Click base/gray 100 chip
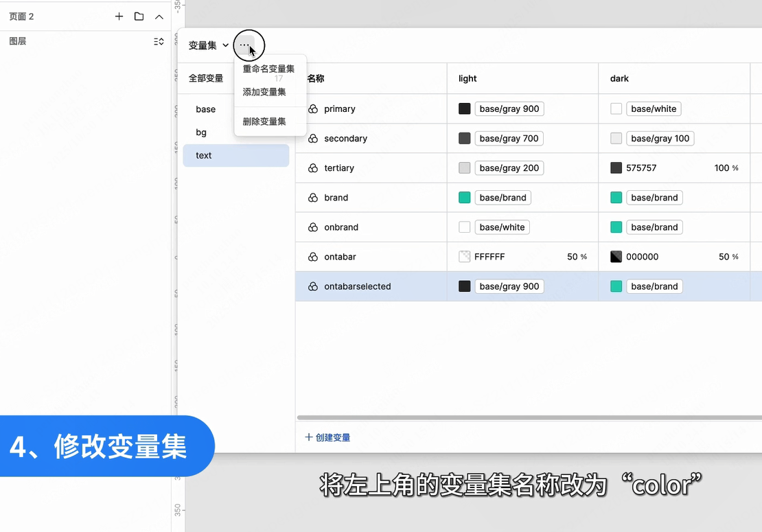Image resolution: width=762 pixels, height=532 pixels. [x=660, y=139]
